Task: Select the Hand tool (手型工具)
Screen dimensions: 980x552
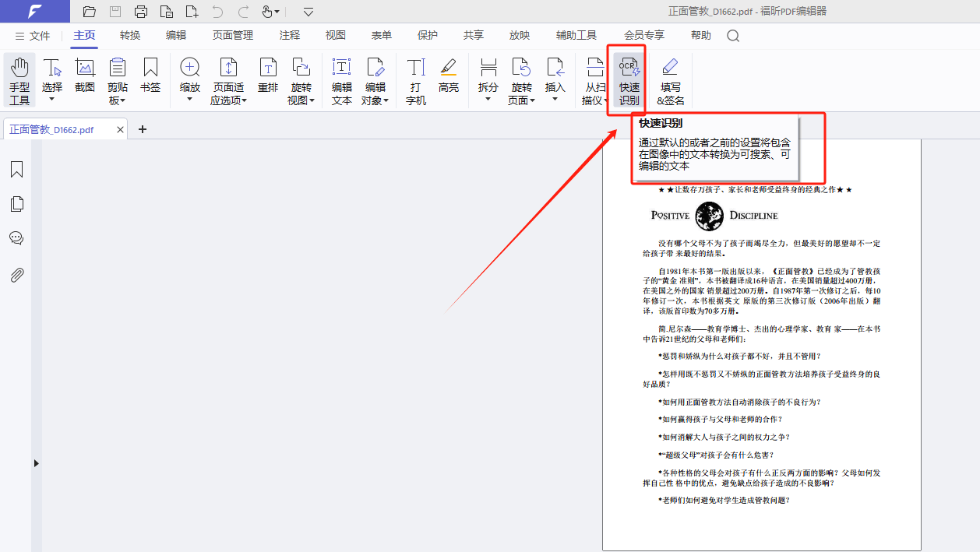Action: (19, 80)
